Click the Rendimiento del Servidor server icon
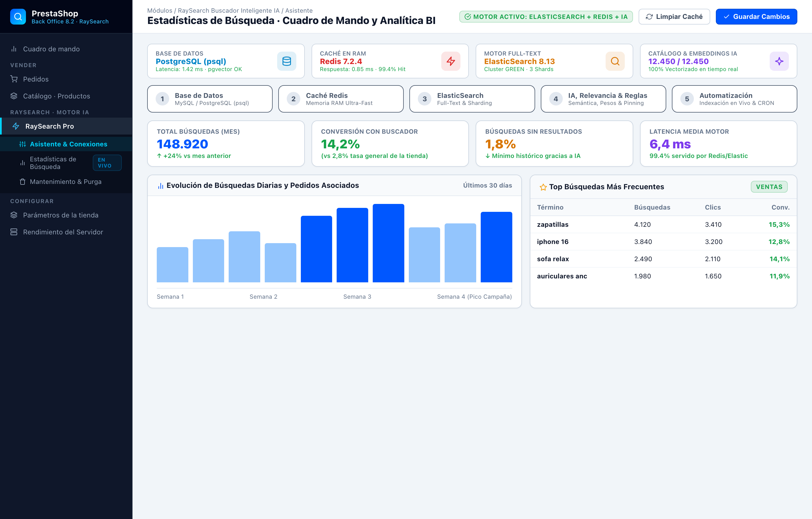The width and height of the screenshot is (812, 519). click(14, 232)
